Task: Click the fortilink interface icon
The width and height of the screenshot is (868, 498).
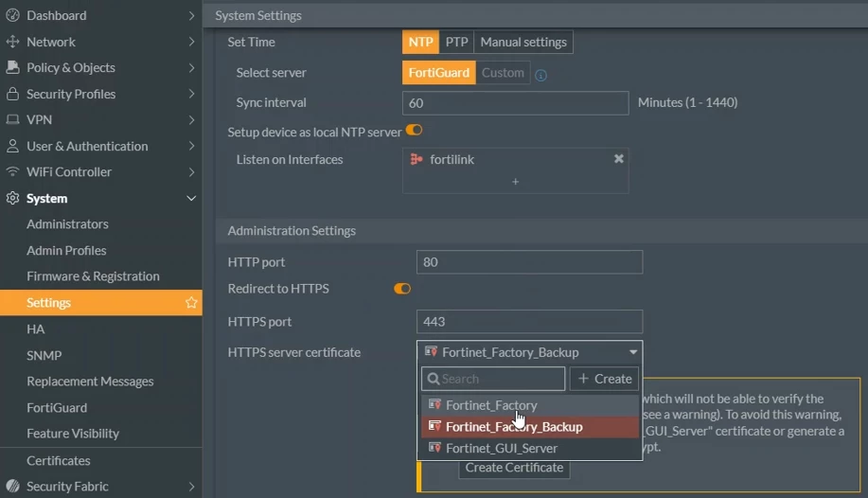Action: [x=416, y=160]
